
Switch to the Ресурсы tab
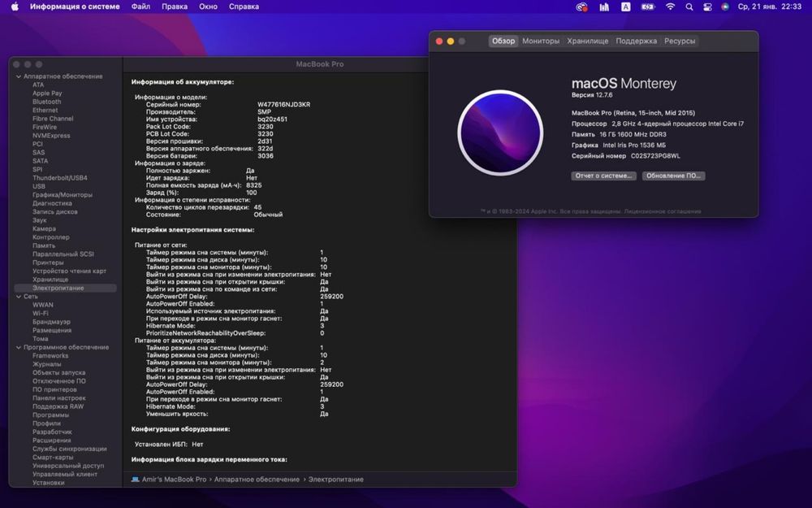click(680, 41)
